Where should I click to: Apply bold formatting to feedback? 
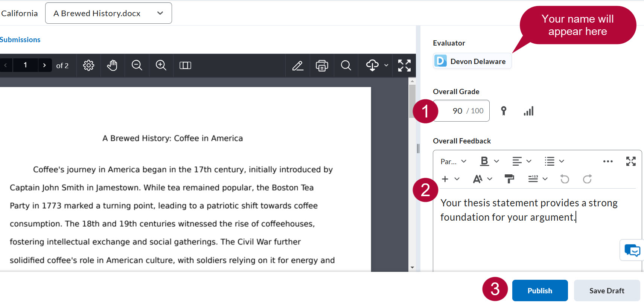pos(484,161)
